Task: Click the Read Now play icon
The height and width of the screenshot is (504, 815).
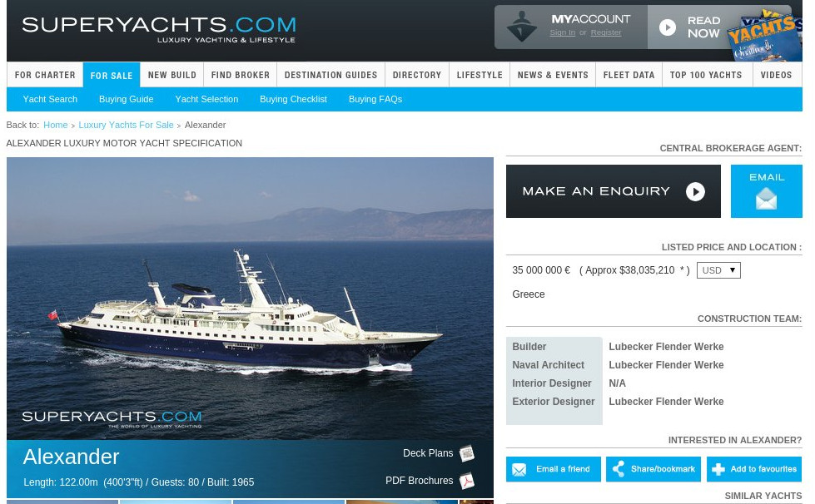Action: click(x=668, y=27)
